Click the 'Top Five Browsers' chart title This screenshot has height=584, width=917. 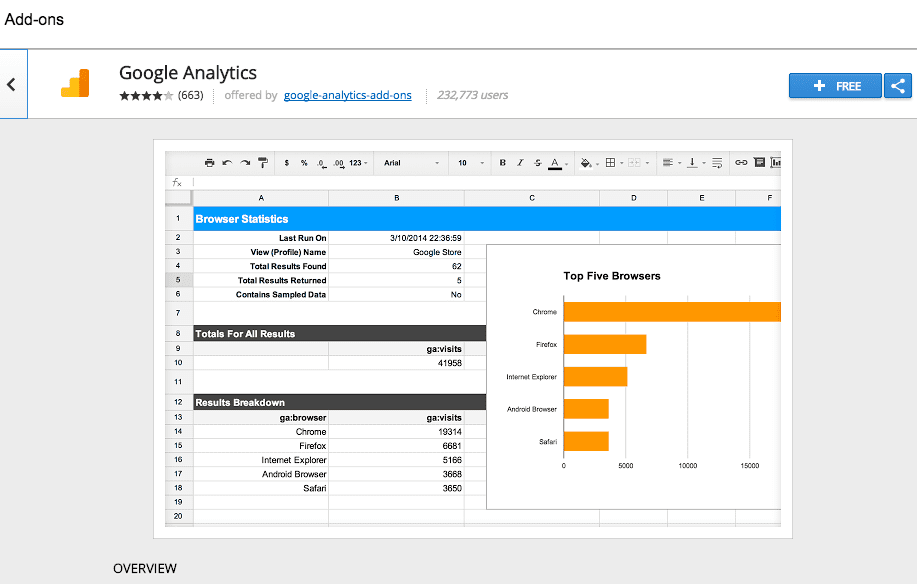point(612,276)
